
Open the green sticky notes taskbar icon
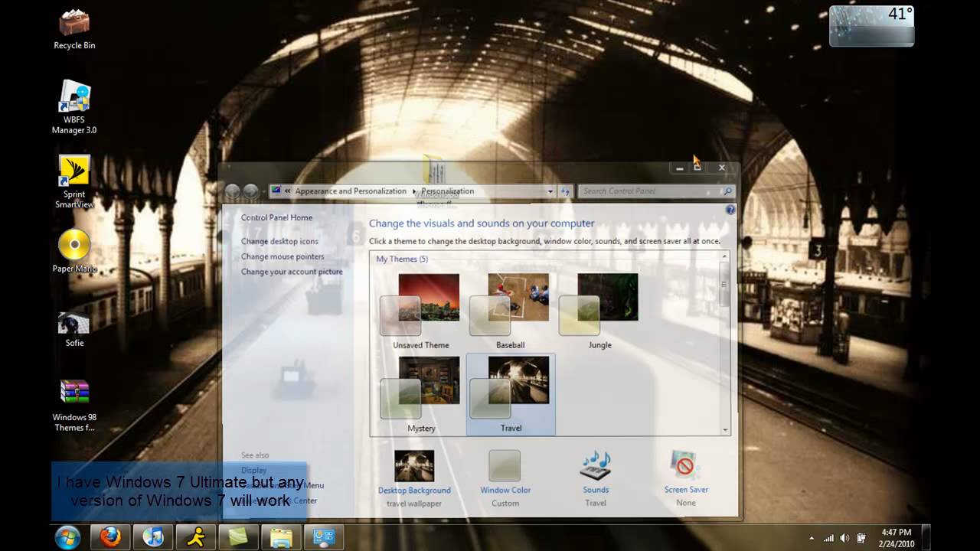tap(239, 536)
